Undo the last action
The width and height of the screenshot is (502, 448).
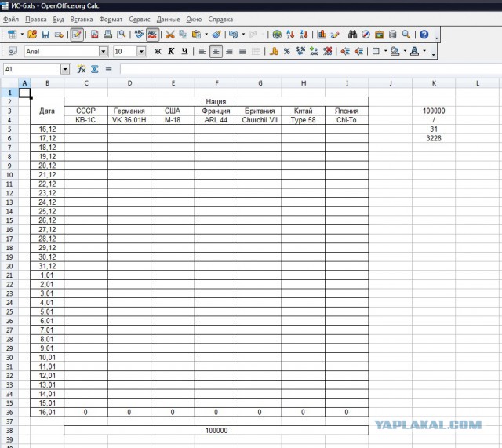click(x=234, y=35)
